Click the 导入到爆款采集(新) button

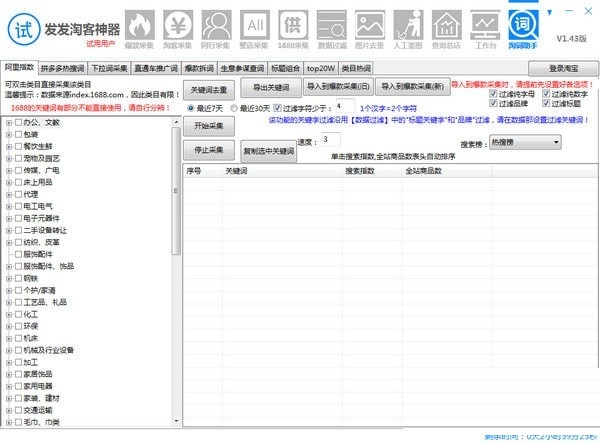(x=412, y=86)
